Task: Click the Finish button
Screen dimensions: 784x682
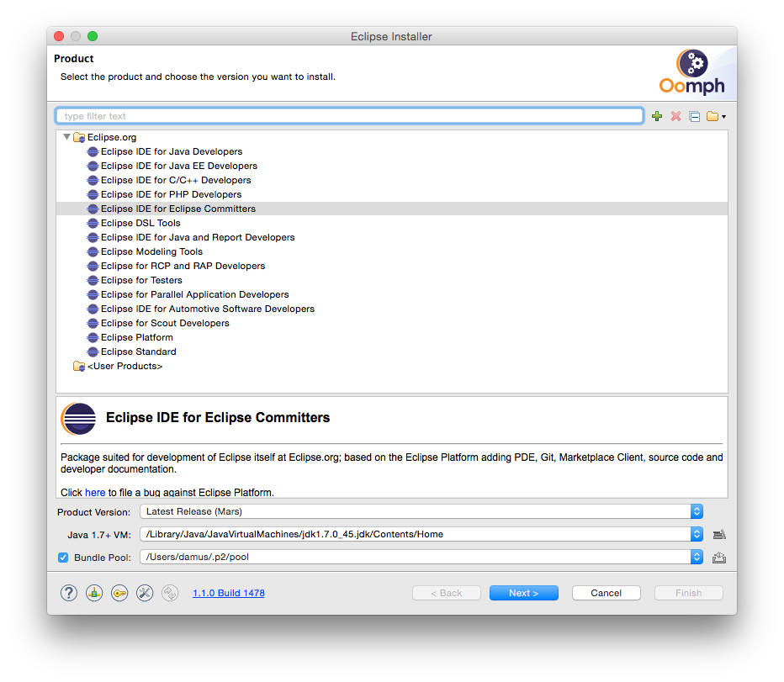Action: pyautogui.click(x=688, y=593)
